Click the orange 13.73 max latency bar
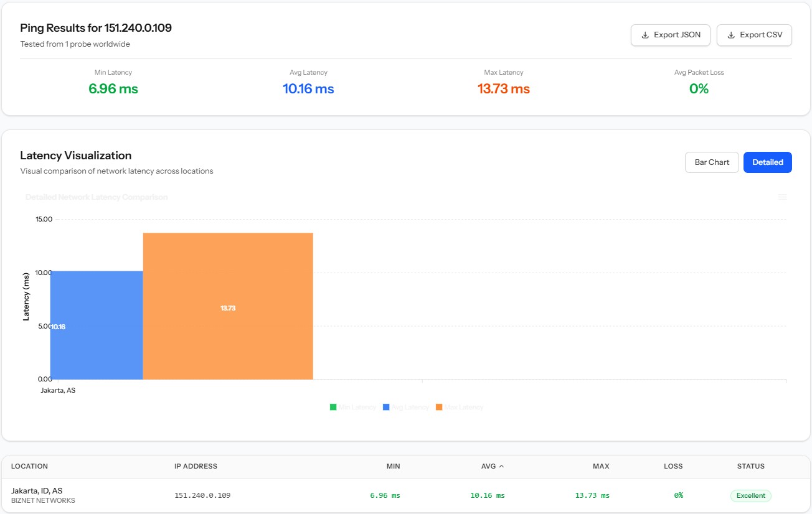This screenshot has height=514, width=812. pyautogui.click(x=228, y=306)
